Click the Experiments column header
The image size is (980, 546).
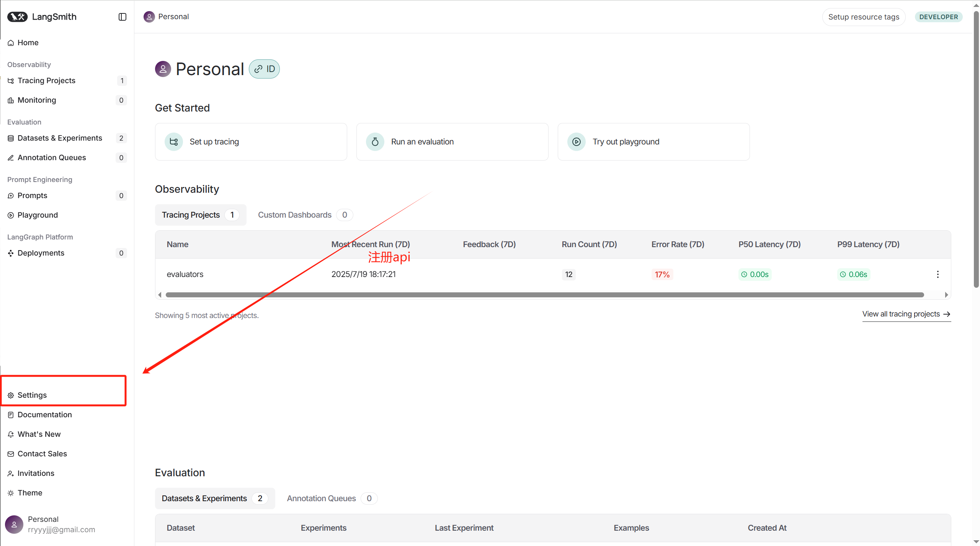[x=323, y=528]
